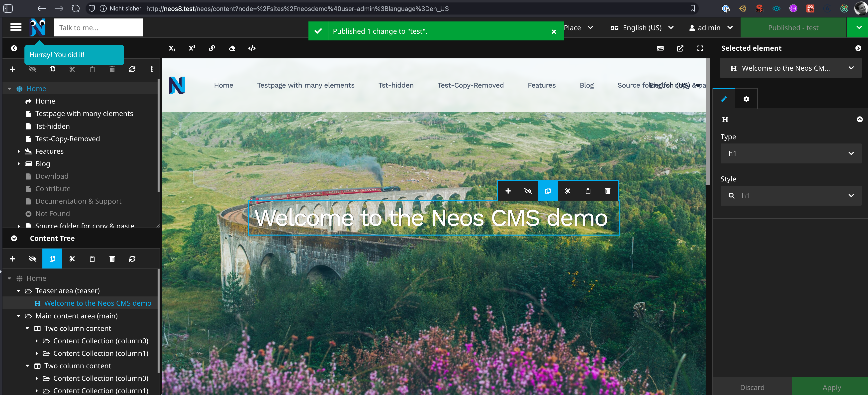
Task: Add content via inline headline toolbar plus
Action: coord(508,191)
